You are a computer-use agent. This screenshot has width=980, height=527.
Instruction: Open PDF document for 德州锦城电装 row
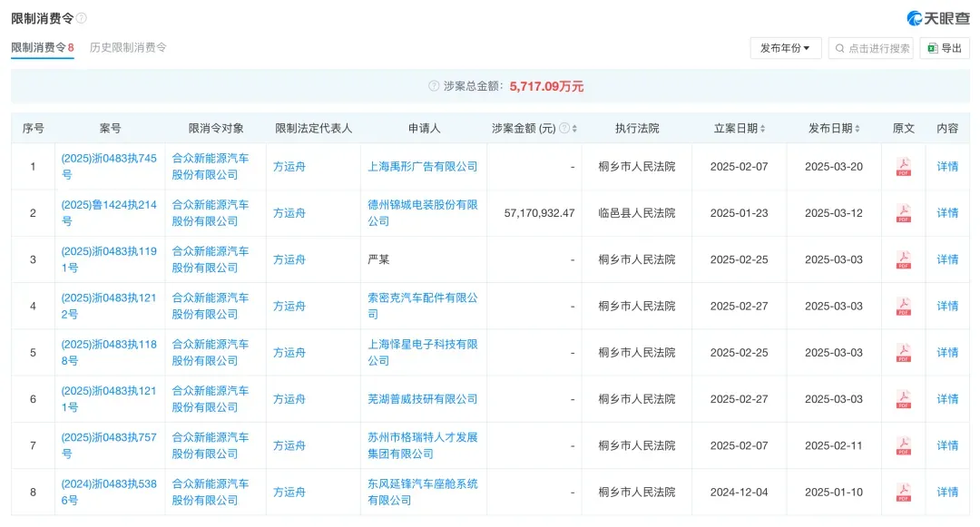pos(903,213)
